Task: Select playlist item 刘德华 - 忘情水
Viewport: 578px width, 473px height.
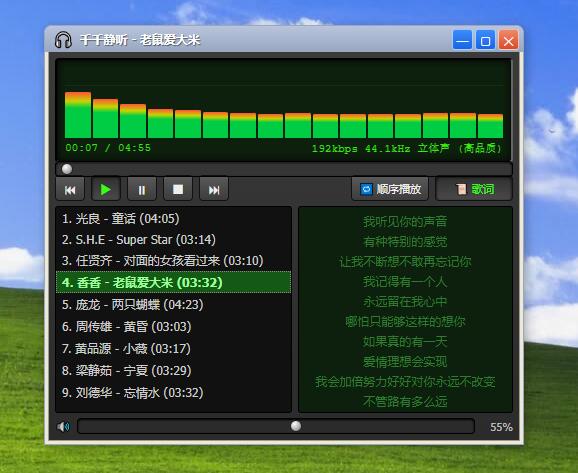Action: tap(173, 393)
